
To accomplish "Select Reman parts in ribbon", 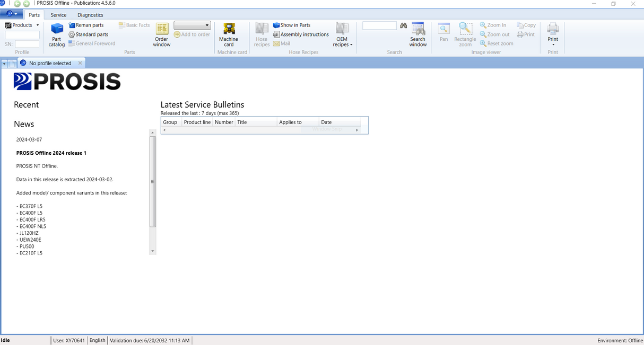I will pos(86,25).
